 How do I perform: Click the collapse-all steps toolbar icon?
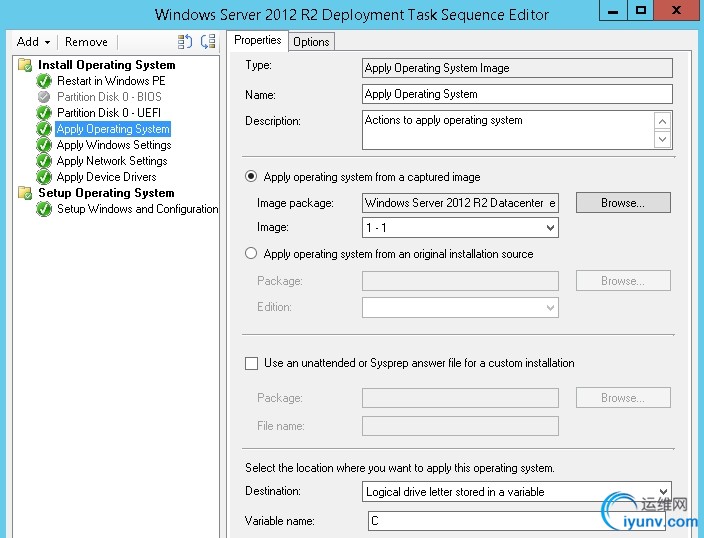[208, 42]
